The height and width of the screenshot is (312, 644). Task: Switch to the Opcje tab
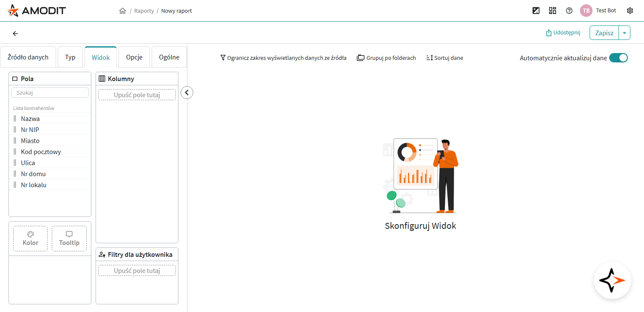134,57
